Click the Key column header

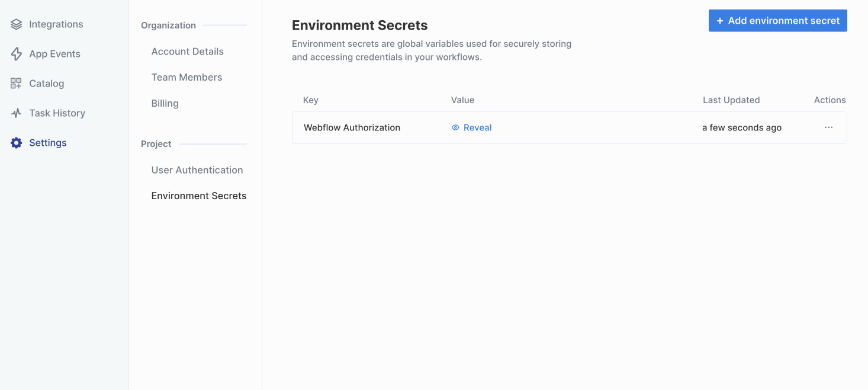click(311, 100)
